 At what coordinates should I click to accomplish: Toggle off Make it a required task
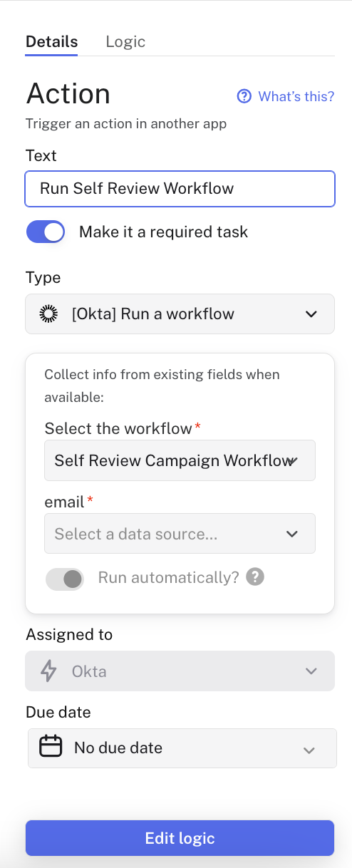46,232
